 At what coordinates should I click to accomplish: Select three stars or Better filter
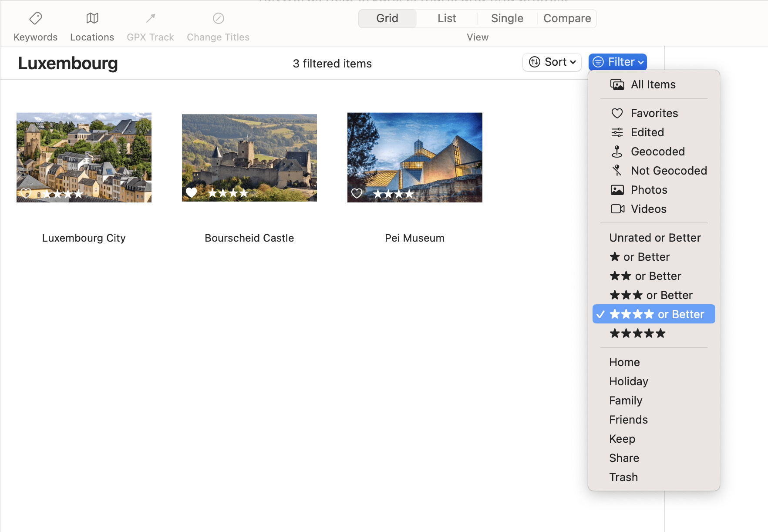coord(653,295)
